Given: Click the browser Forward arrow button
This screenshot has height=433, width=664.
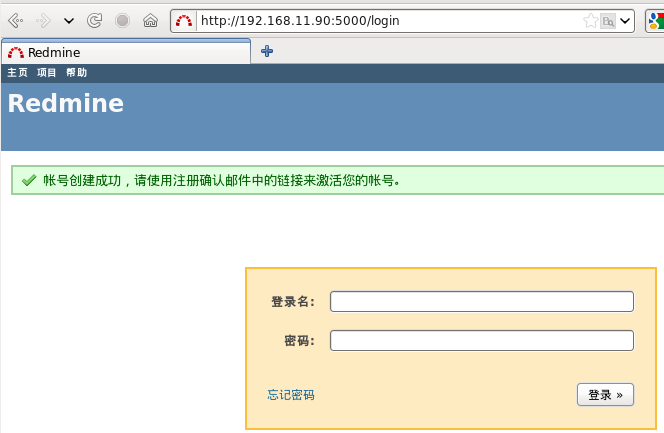Looking at the screenshot, I should click(44, 20).
